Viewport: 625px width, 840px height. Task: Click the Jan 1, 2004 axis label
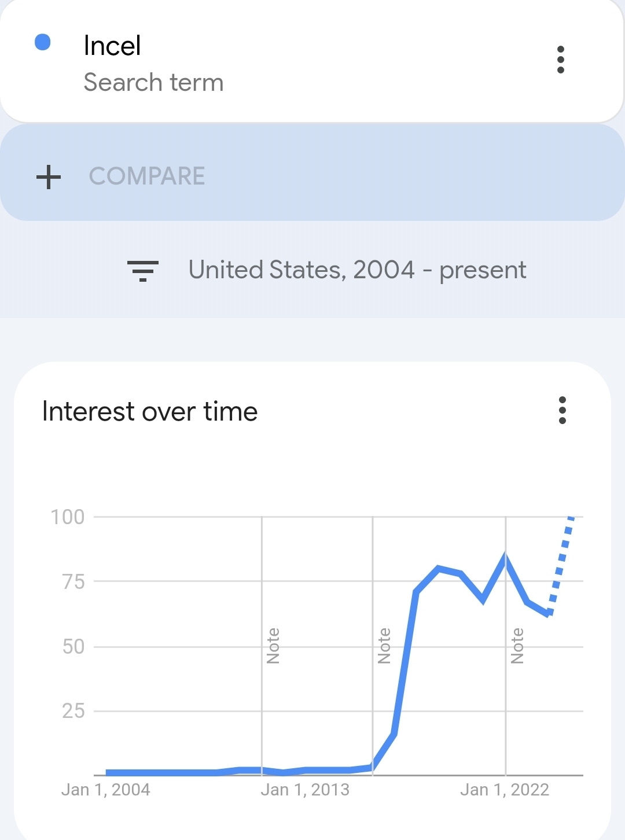click(106, 790)
